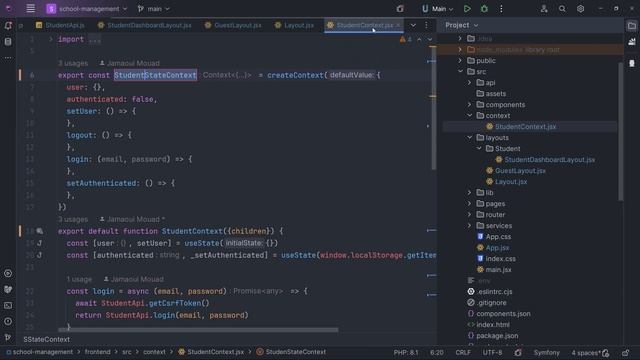Expand the api folder
Image resolution: width=640 pixels, height=360 pixels.
[469, 82]
